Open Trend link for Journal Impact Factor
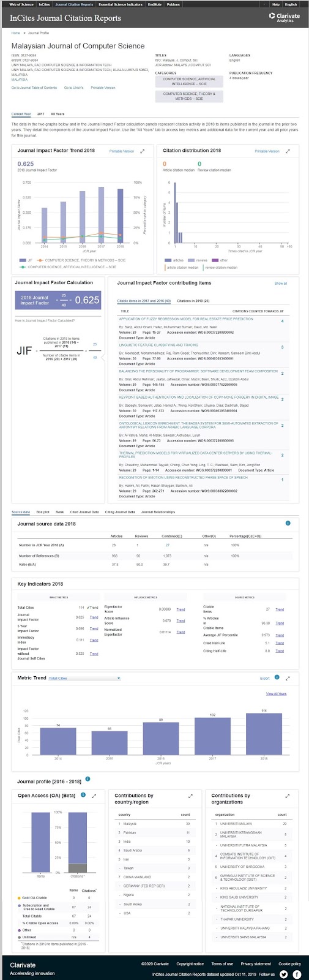 point(94,617)
